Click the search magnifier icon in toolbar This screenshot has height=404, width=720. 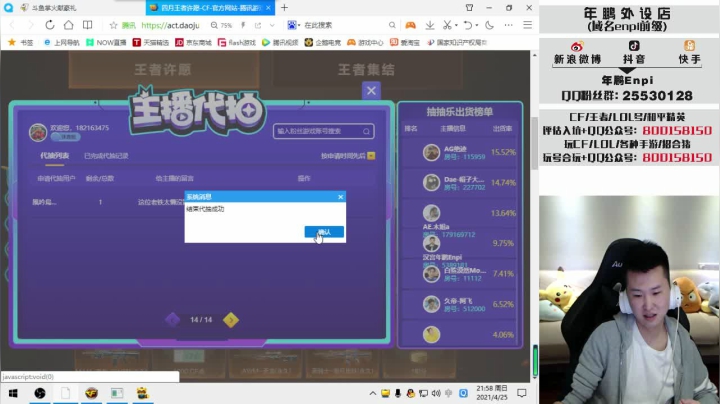click(x=392, y=25)
